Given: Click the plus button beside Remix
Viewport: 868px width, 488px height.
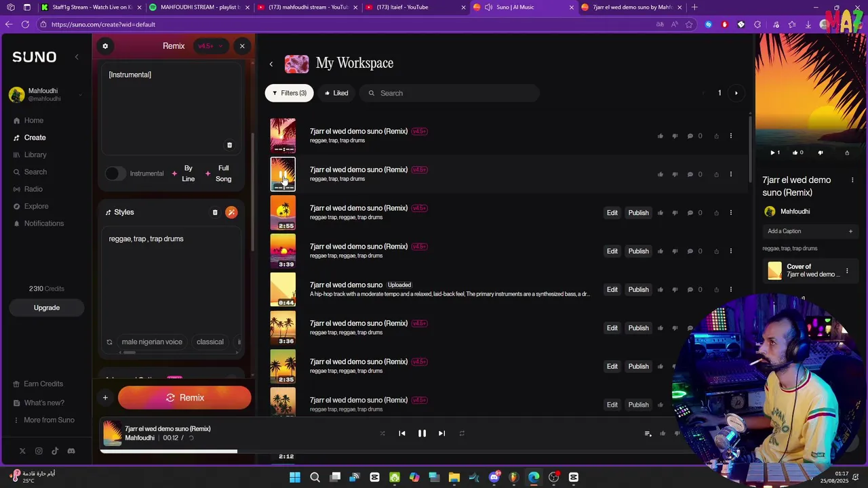Looking at the screenshot, I should (x=105, y=398).
